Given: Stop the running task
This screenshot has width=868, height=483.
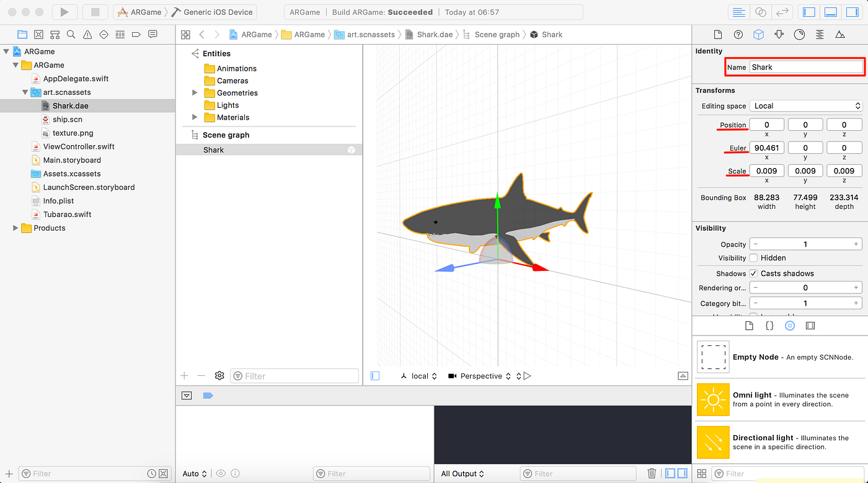Looking at the screenshot, I should pyautogui.click(x=95, y=12).
